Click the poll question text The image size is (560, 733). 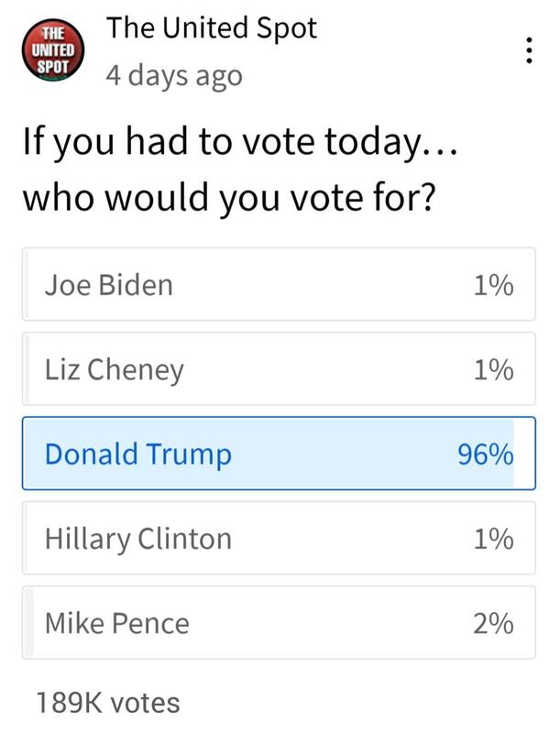(x=239, y=170)
